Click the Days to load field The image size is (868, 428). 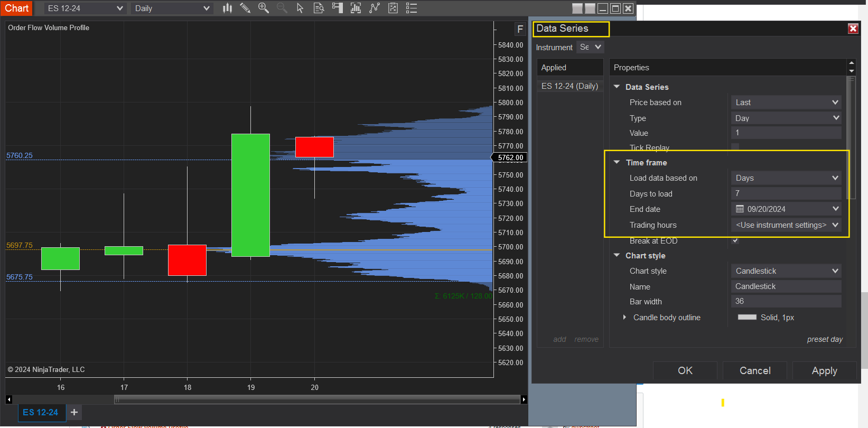click(786, 193)
